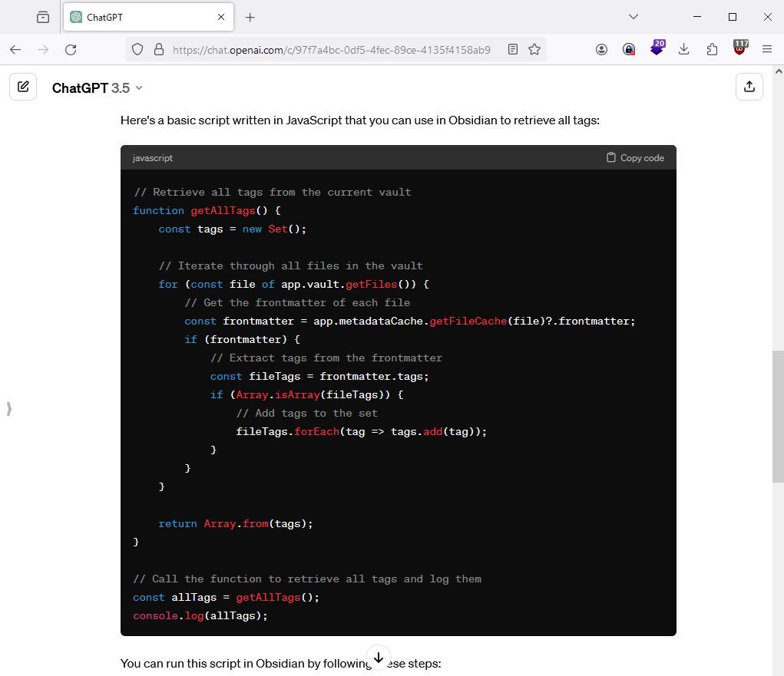Screen dimensions: 784x676
Task: Open the Firefox application menu
Action: click(x=767, y=49)
